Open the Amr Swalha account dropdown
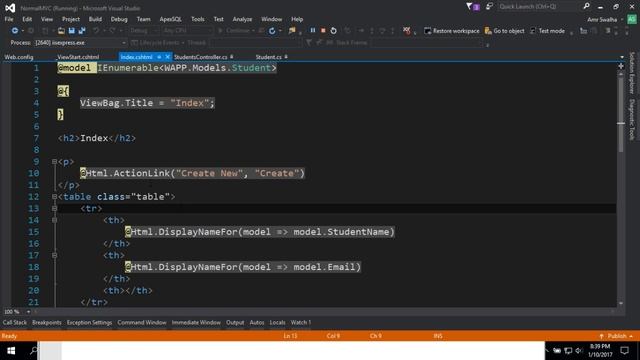 (x=605, y=20)
